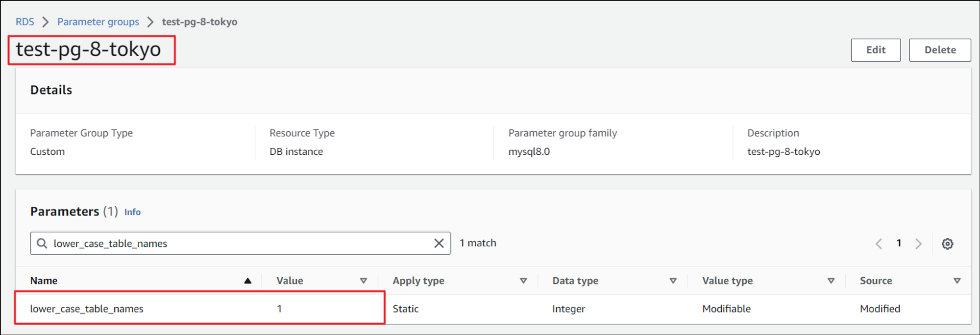Clear the search filter with X icon
This screenshot has height=335, width=980.
[x=439, y=243]
